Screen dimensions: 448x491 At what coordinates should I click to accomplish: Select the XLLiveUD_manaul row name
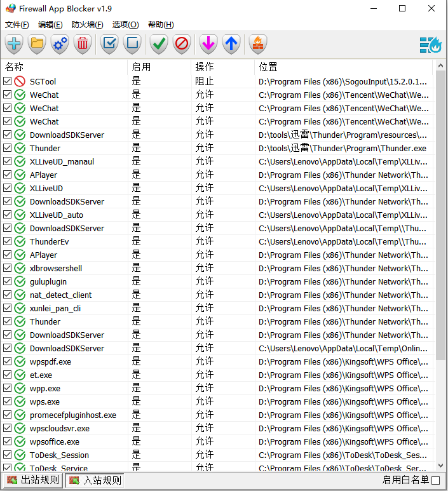pos(62,161)
